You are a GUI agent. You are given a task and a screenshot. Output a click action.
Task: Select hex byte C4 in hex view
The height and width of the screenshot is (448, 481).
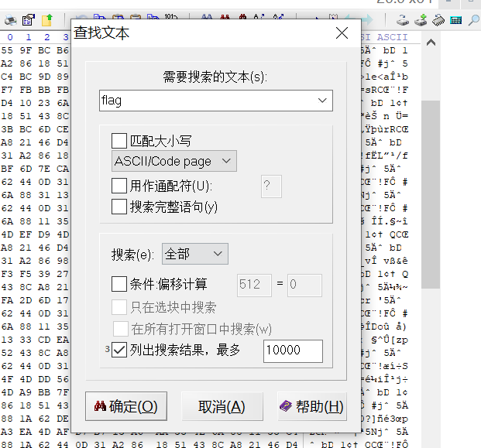click(7, 77)
